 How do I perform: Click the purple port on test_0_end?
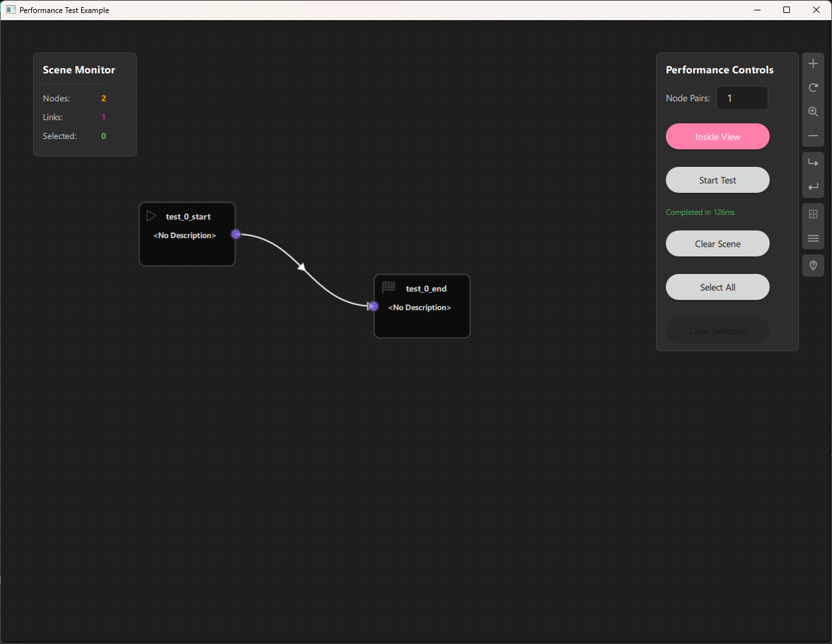tap(373, 305)
